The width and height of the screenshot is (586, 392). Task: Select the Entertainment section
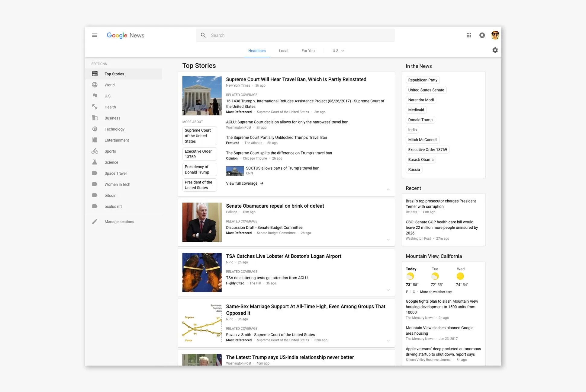pos(117,140)
